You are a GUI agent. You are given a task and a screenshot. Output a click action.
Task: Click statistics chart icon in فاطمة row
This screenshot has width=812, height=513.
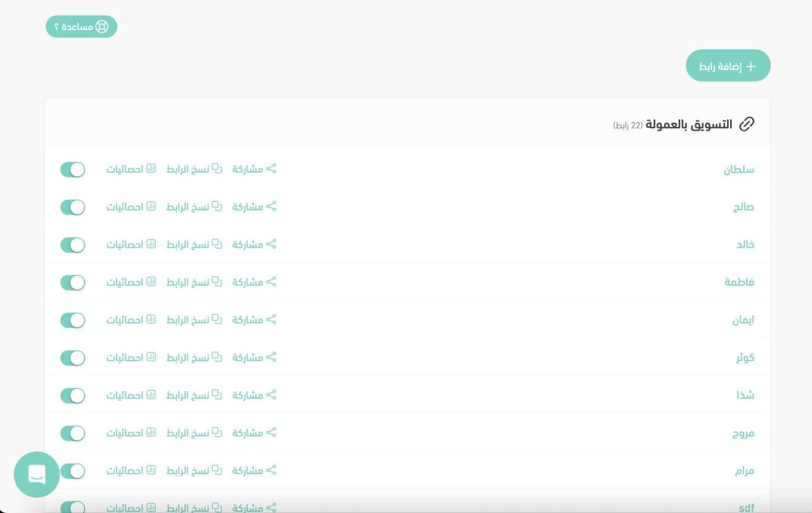151,281
